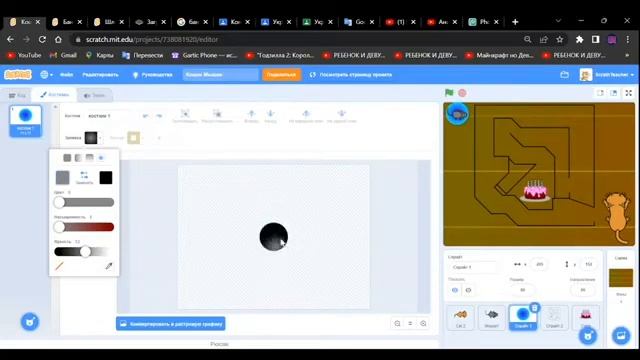640x360 pixels.
Task: Select the Cat 2 sprite thumbnail
Action: coord(460,317)
